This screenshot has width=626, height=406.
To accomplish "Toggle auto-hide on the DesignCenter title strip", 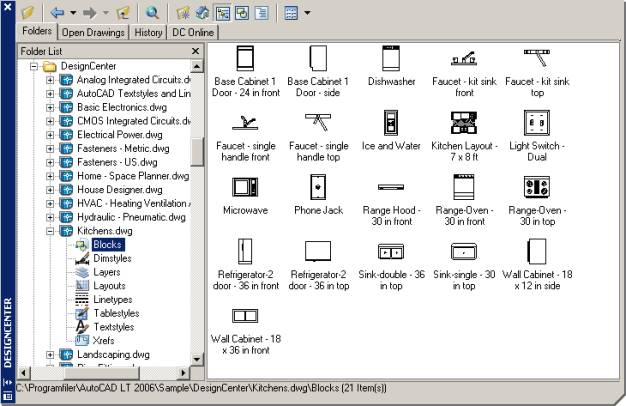I will [x=8, y=382].
